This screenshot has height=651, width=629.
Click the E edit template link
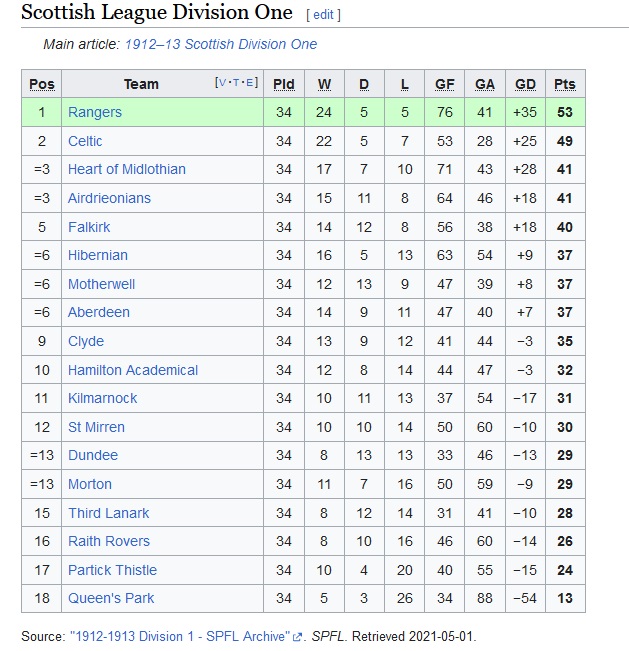[x=250, y=83]
